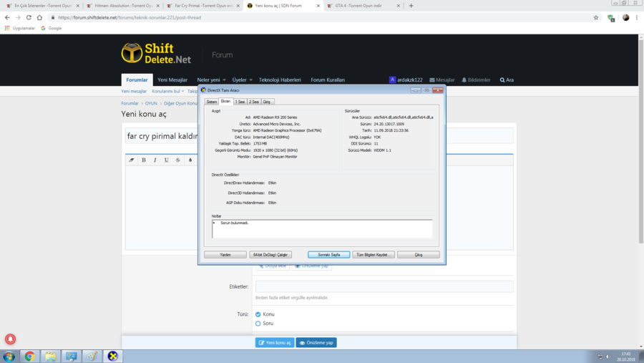Click the Önizleme yap preview button
The width and height of the screenshot is (644, 363).
pyautogui.click(x=316, y=343)
